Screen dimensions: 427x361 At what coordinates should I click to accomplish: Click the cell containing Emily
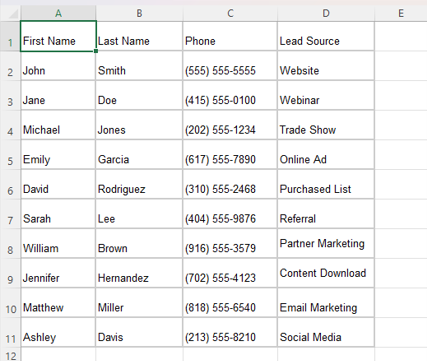(x=58, y=155)
